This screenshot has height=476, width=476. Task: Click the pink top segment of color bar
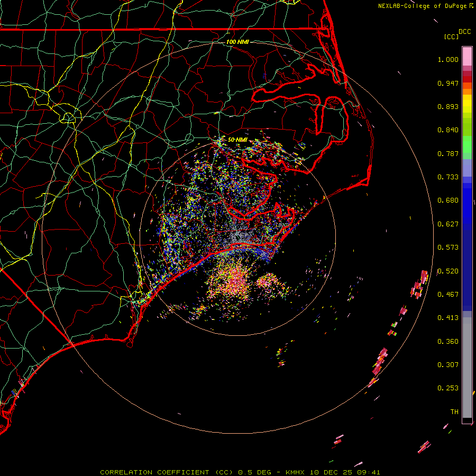(x=467, y=57)
